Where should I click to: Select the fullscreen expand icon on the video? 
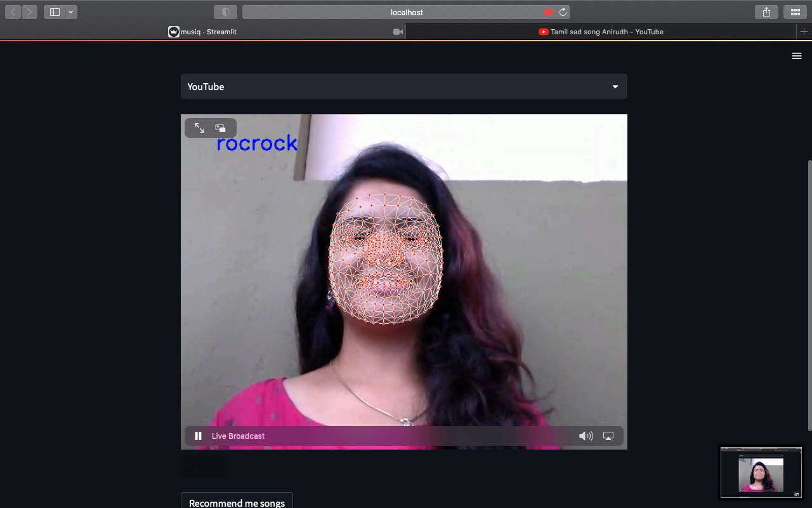200,128
